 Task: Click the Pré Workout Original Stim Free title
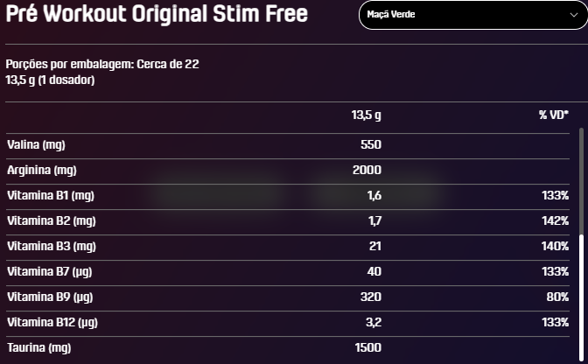tap(157, 13)
